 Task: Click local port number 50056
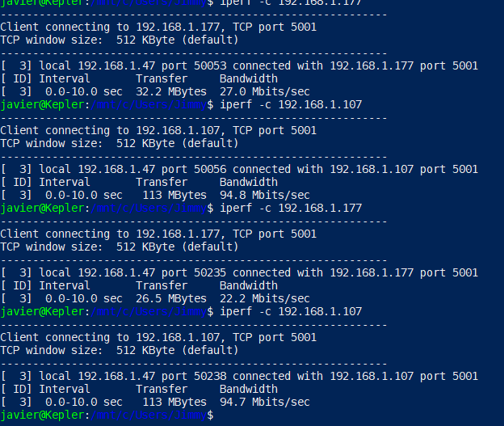[x=206, y=170]
